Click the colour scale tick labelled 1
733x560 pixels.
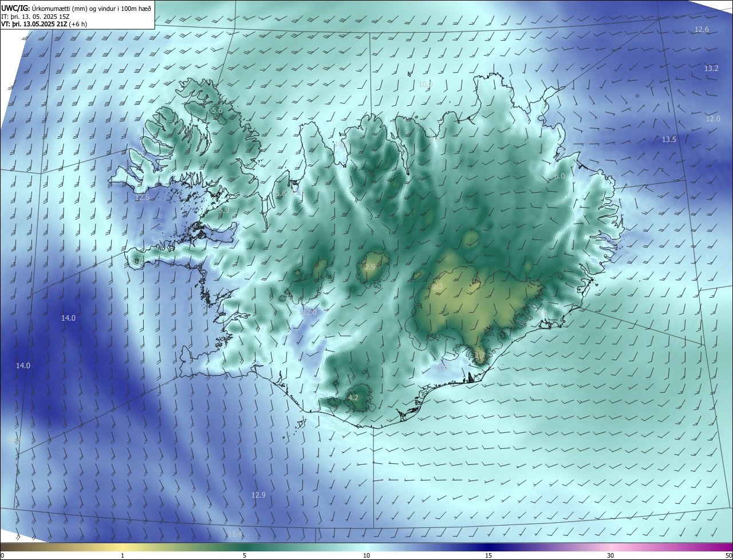click(x=123, y=556)
